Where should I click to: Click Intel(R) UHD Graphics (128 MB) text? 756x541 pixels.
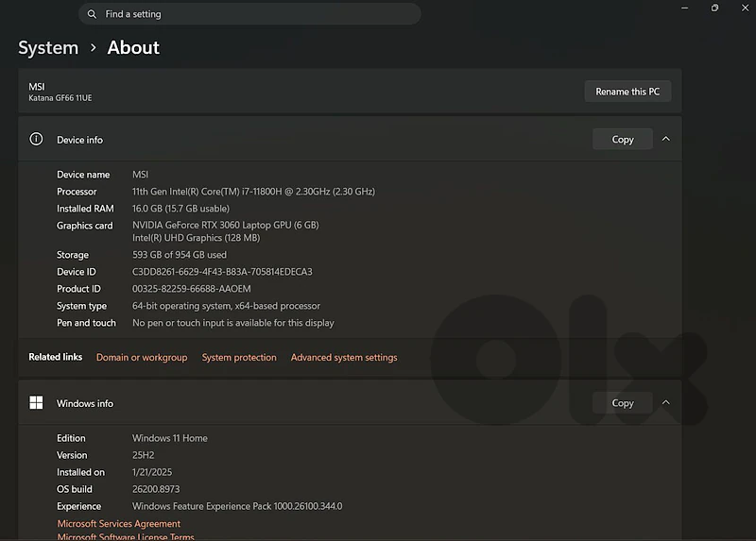pyautogui.click(x=196, y=238)
